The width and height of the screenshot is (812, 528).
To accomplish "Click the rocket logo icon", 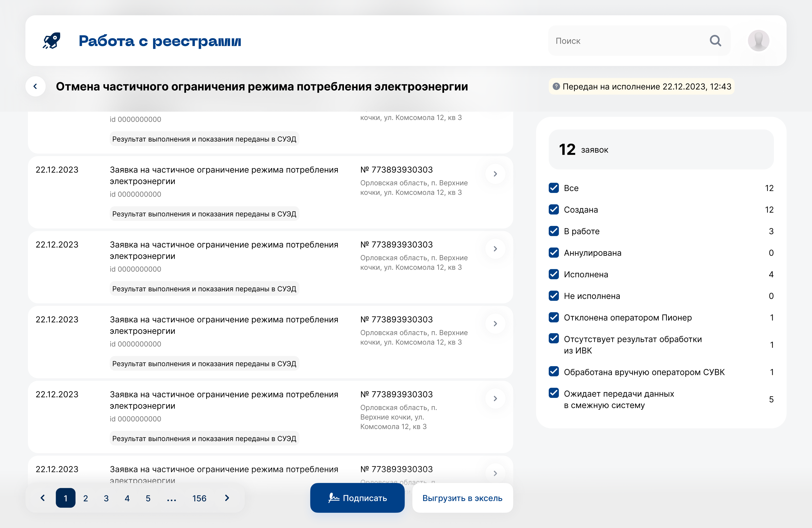I will coord(52,41).
